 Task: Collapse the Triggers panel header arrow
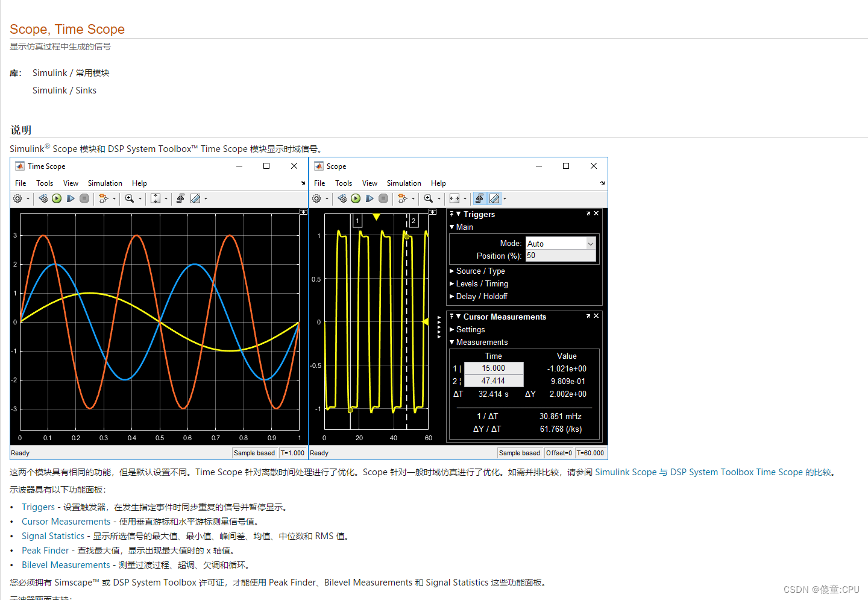pyautogui.click(x=459, y=213)
